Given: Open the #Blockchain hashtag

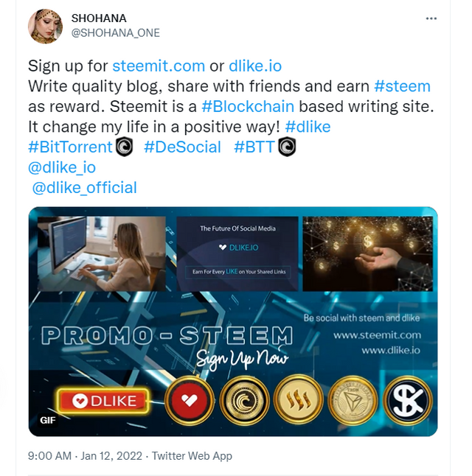Looking at the screenshot, I should pyautogui.click(x=248, y=107).
